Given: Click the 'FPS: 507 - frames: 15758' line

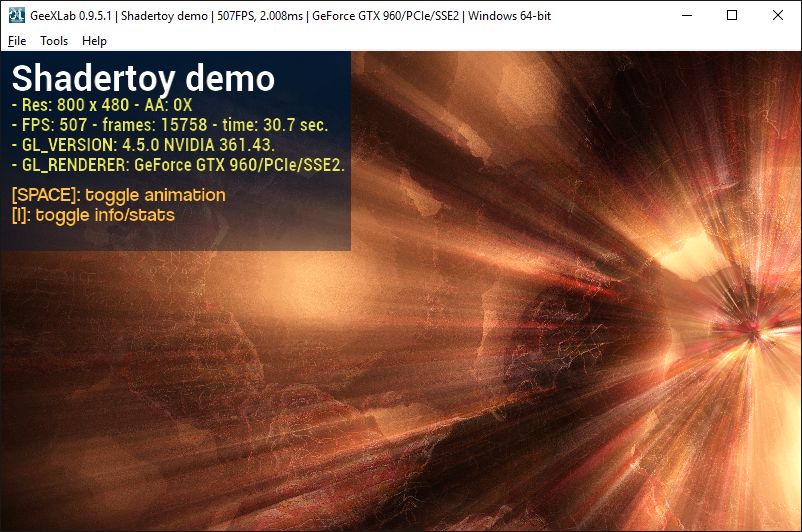Looking at the screenshot, I should point(170,125).
